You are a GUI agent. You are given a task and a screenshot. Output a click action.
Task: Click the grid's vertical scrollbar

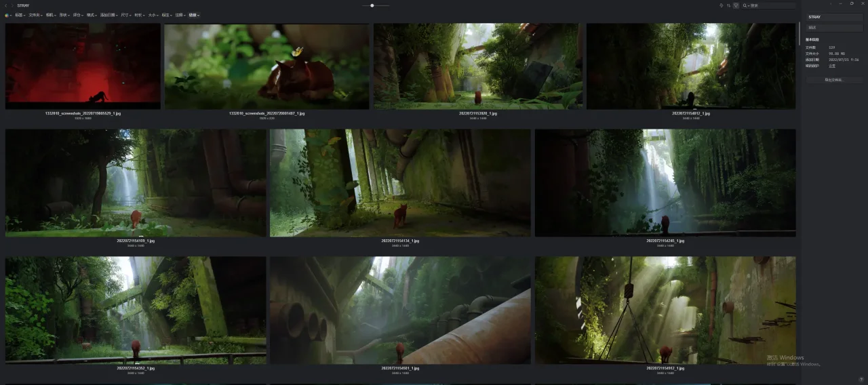pos(799,34)
